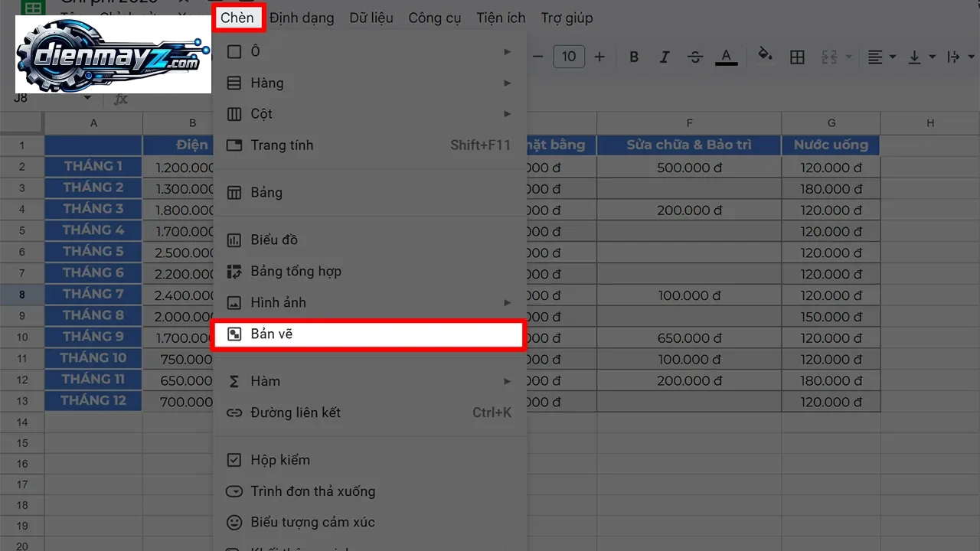The height and width of the screenshot is (551, 980).
Task: Select column F header
Action: [x=690, y=122]
